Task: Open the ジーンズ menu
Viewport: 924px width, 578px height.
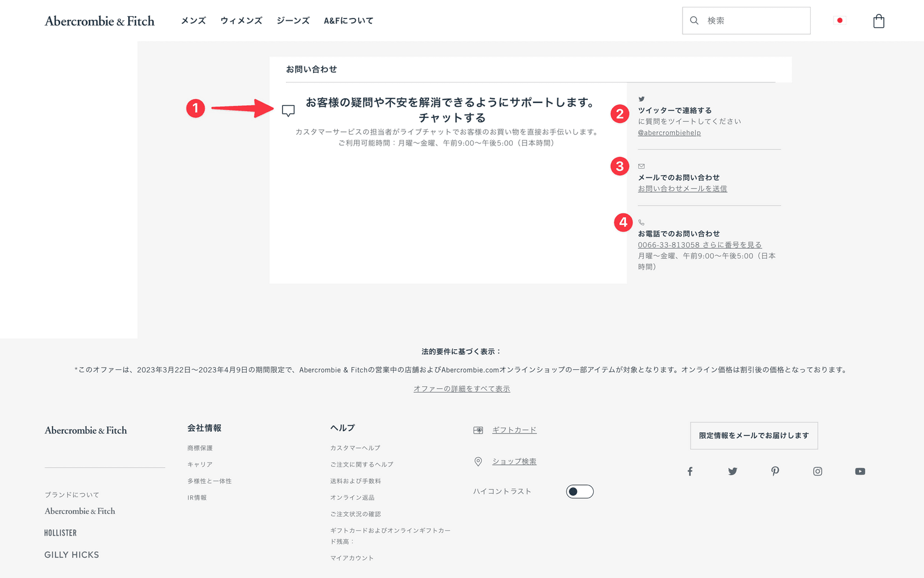Action: click(x=293, y=21)
